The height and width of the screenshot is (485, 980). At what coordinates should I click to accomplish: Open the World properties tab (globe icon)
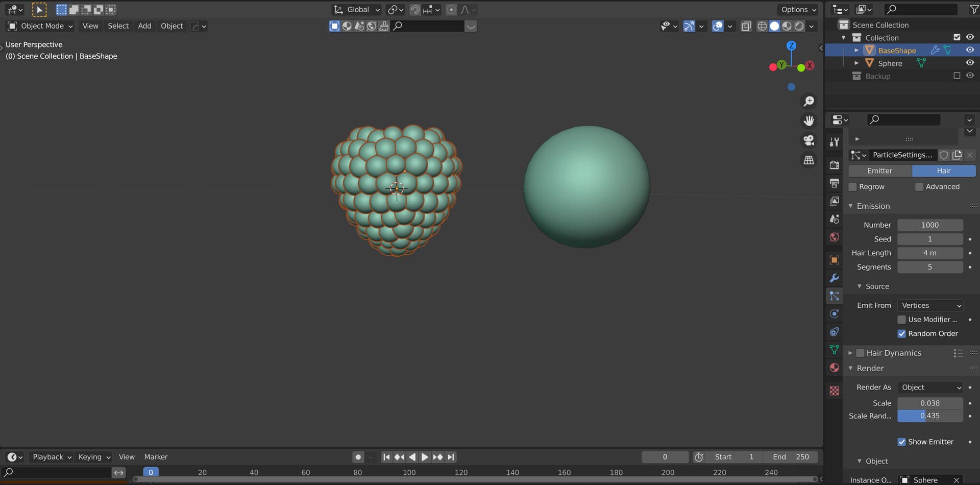click(x=834, y=237)
